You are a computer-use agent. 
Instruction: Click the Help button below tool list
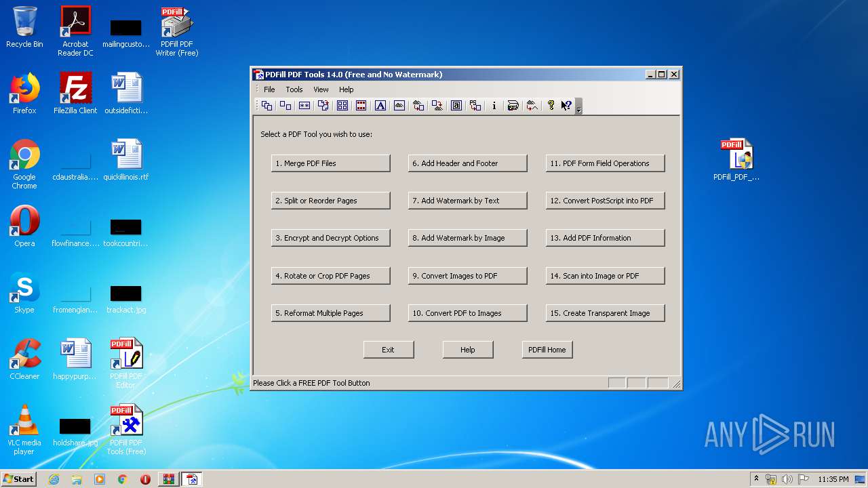(468, 350)
